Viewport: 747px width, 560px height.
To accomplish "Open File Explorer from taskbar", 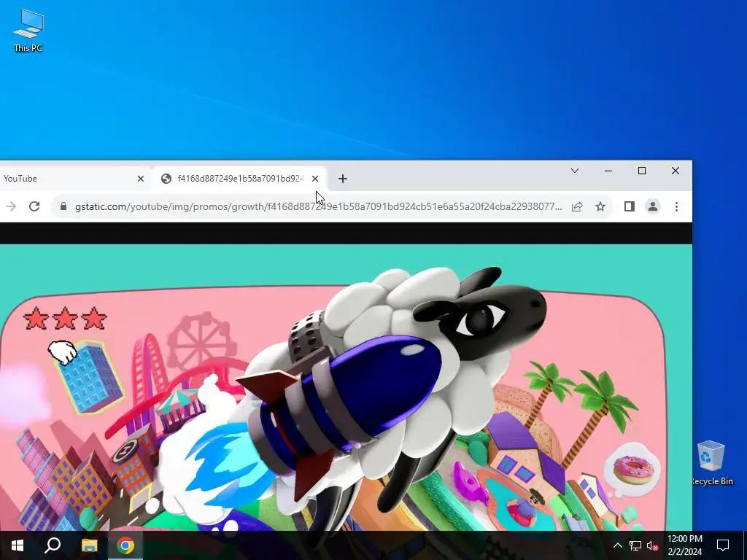I will 89,545.
